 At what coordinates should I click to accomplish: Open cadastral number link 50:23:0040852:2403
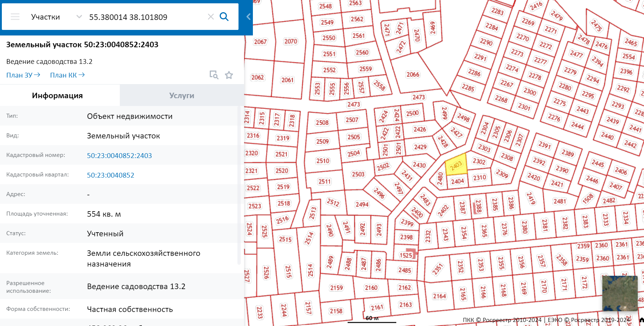[119, 156]
